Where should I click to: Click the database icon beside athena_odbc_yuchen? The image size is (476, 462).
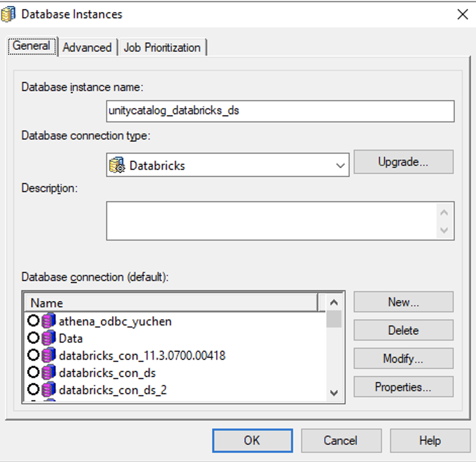(x=47, y=320)
